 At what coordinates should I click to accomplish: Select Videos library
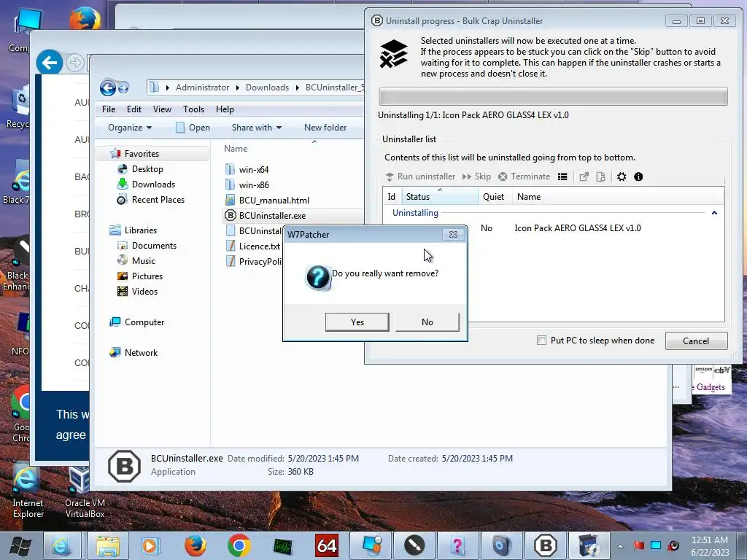pos(144,292)
